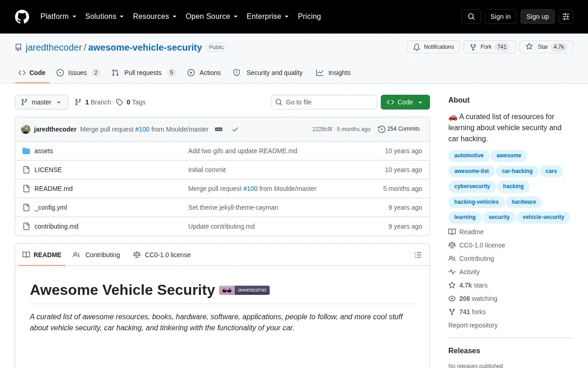Click the assets folder icon
The width and height of the screenshot is (588, 368).
point(26,151)
